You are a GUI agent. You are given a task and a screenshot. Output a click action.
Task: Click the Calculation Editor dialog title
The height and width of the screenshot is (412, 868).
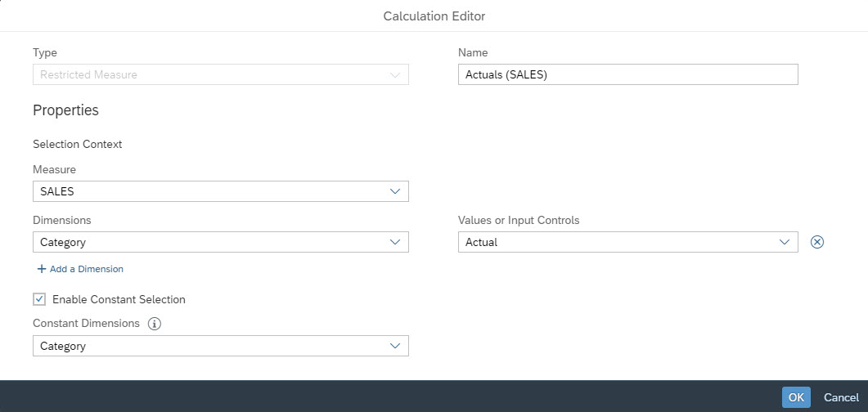coord(434,16)
